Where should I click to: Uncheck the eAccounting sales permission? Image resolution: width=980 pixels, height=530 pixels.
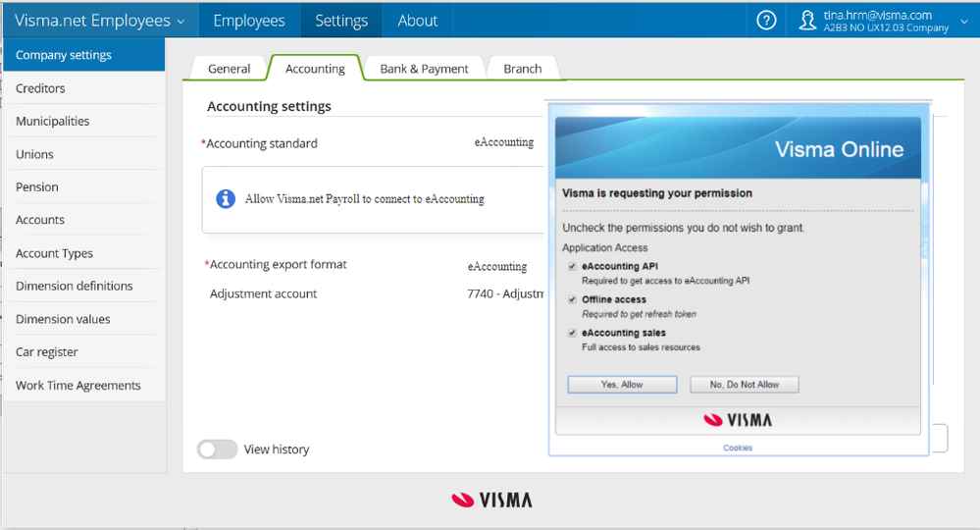click(572, 333)
